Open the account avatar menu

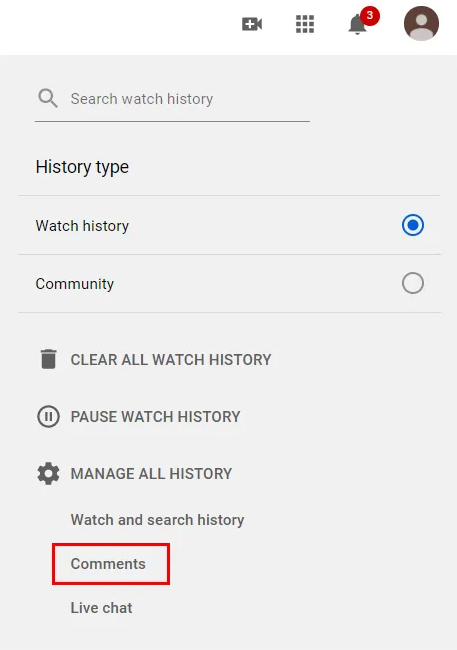[421, 24]
